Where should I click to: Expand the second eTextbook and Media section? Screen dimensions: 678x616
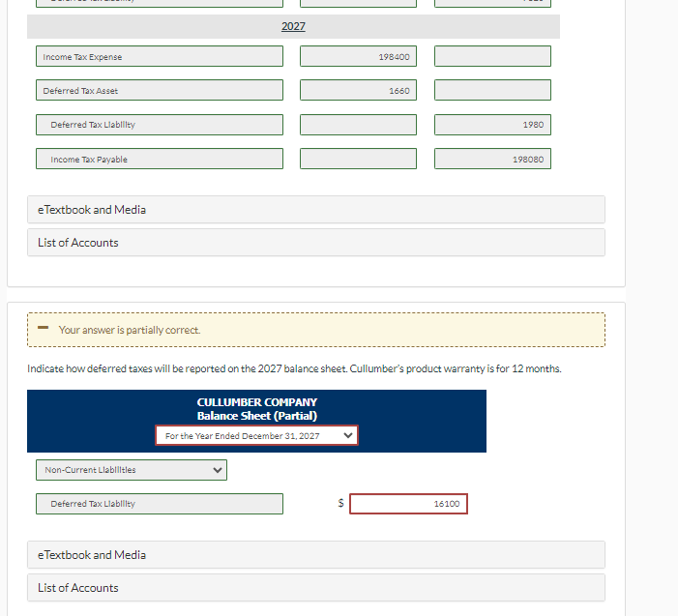[x=316, y=555]
